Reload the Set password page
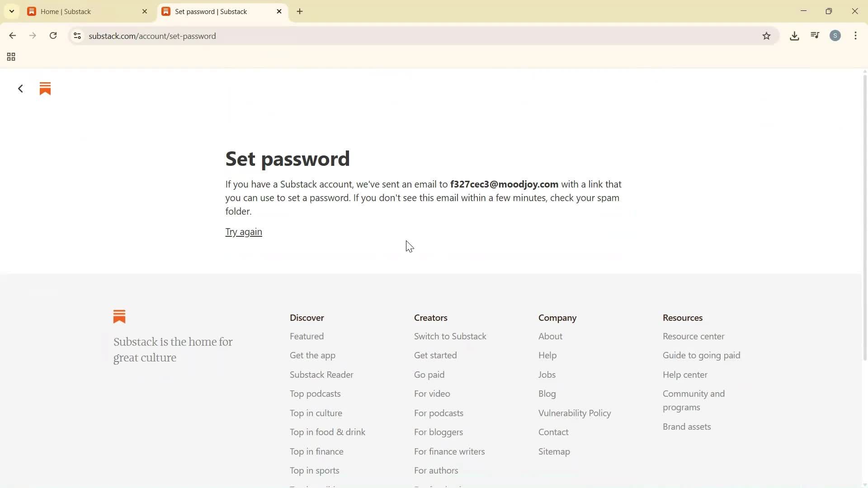Image resolution: width=868 pixels, height=488 pixels. (x=53, y=36)
